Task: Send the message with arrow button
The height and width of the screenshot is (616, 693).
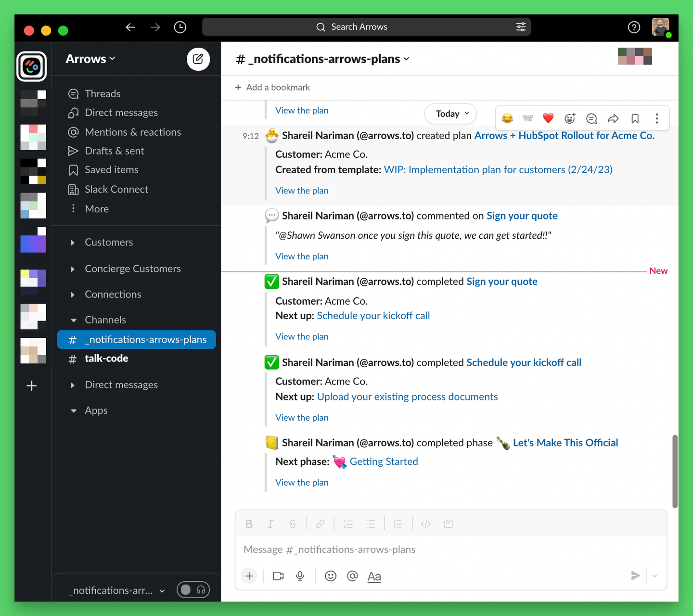Action: (635, 576)
